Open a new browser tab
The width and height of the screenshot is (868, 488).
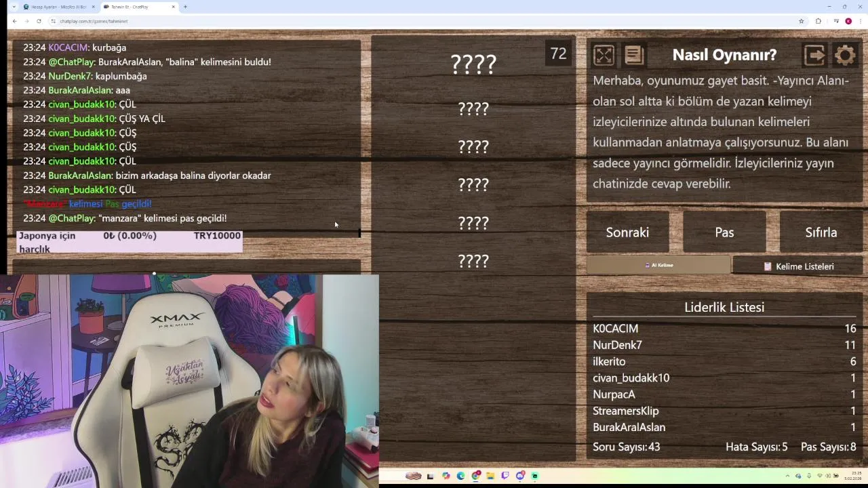[185, 7]
